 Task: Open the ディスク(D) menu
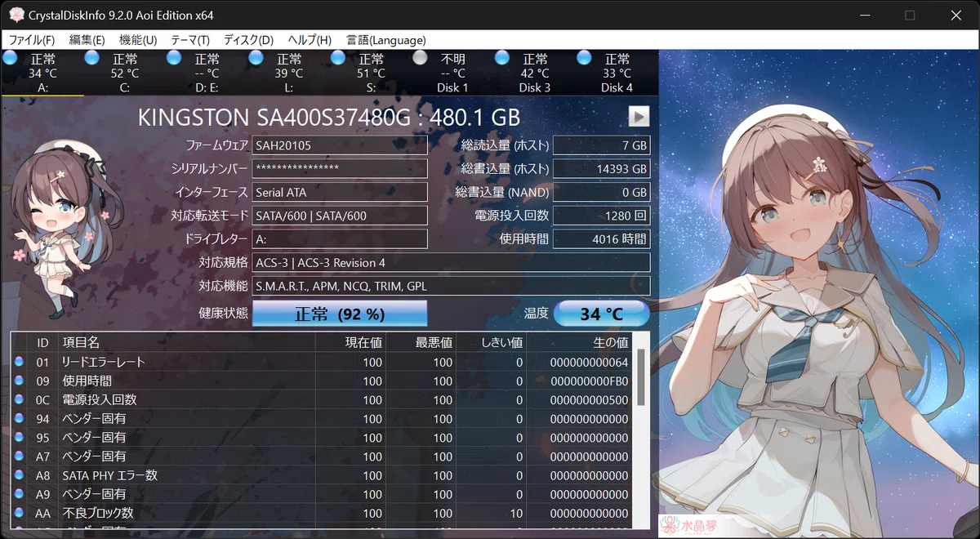click(248, 40)
